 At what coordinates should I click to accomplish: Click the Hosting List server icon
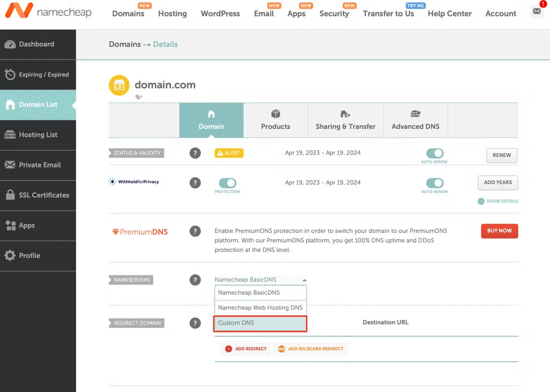(x=10, y=135)
